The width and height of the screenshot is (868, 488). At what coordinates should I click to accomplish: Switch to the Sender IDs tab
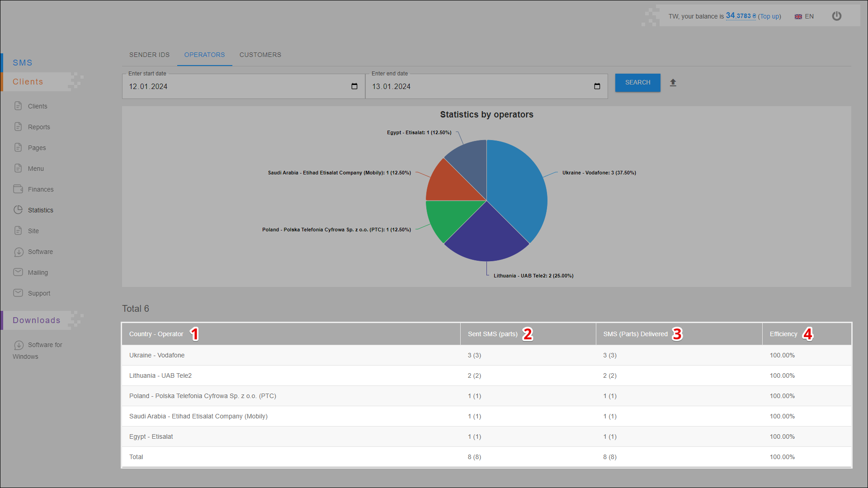[149, 55]
